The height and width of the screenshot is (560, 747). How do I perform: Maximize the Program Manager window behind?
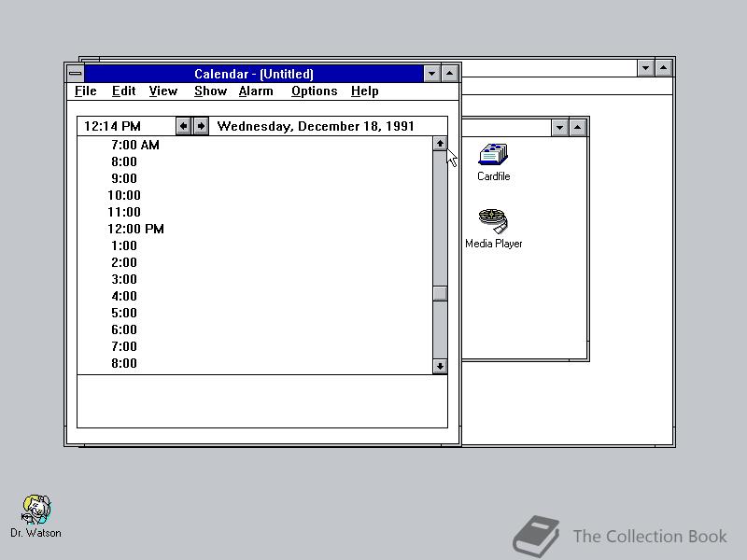[664, 68]
